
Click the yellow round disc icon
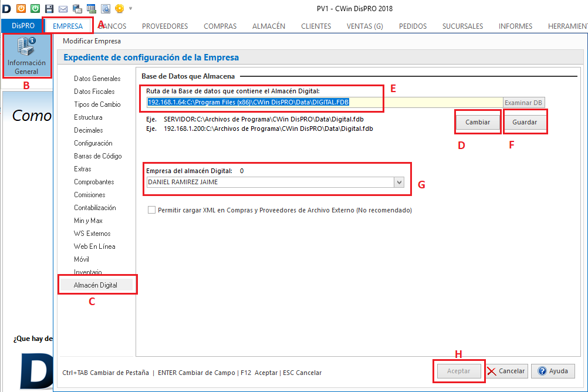coord(119,8)
